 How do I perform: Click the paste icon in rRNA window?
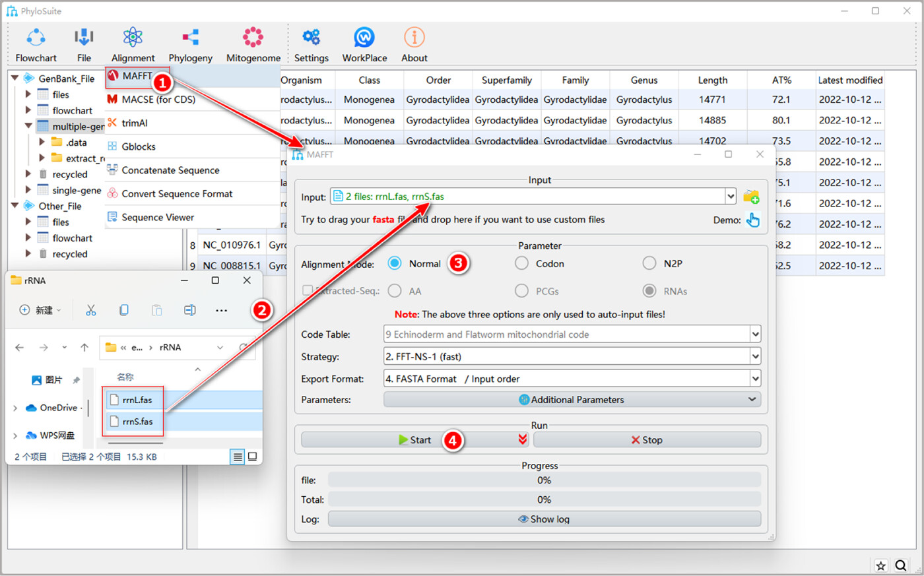click(156, 310)
